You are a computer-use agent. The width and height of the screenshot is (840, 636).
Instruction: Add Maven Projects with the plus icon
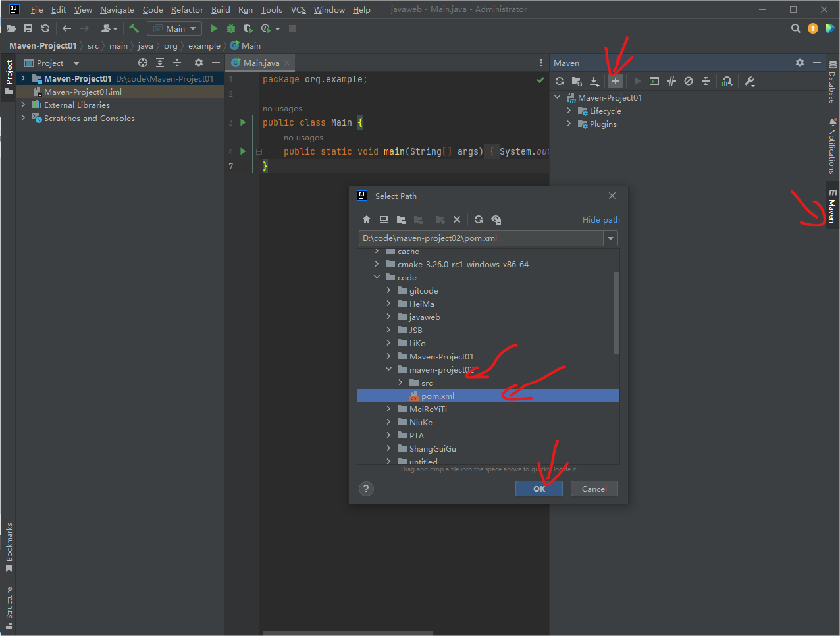point(615,81)
